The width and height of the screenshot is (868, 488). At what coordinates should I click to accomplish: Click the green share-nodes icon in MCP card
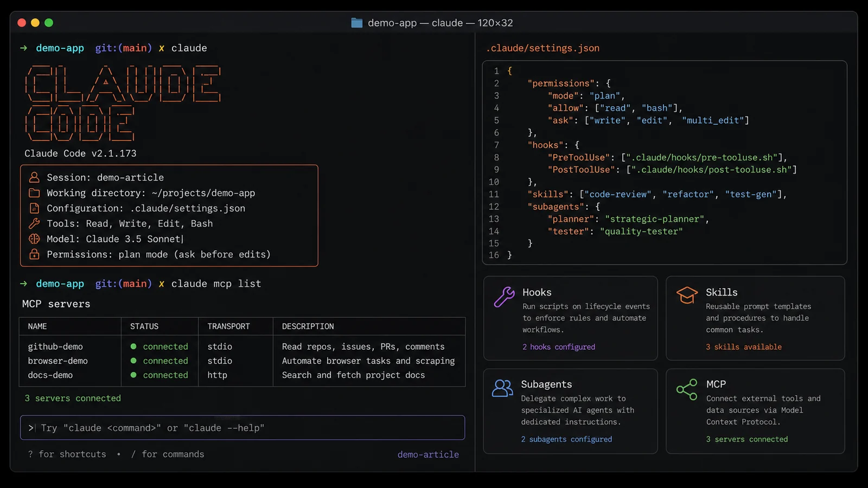click(687, 389)
